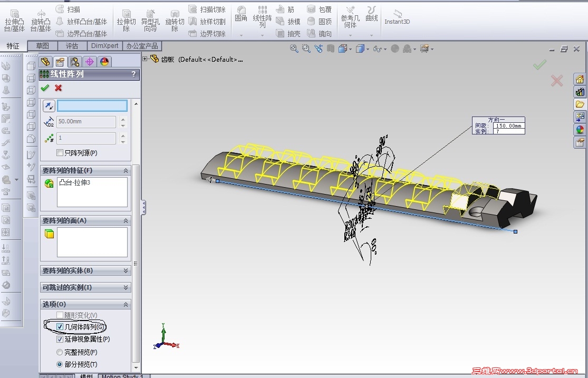Open 曲线 curves dropdown arrow
Screen dimensions: 588x378
pyautogui.click(x=371, y=35)
